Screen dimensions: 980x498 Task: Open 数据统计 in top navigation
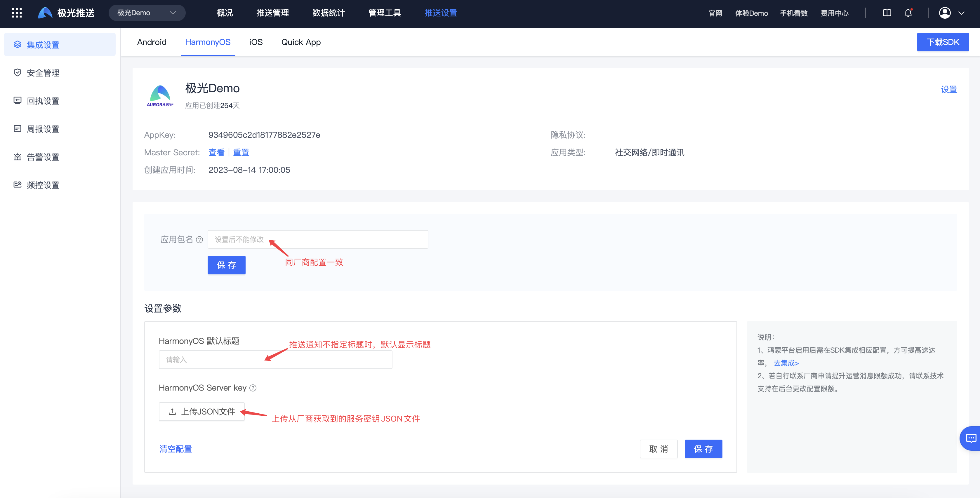click(328, 13)
